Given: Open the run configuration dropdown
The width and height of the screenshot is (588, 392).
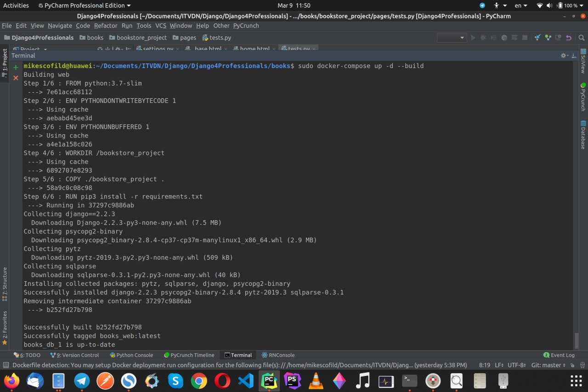Looking at the screenshot, I should click(452, 38).
